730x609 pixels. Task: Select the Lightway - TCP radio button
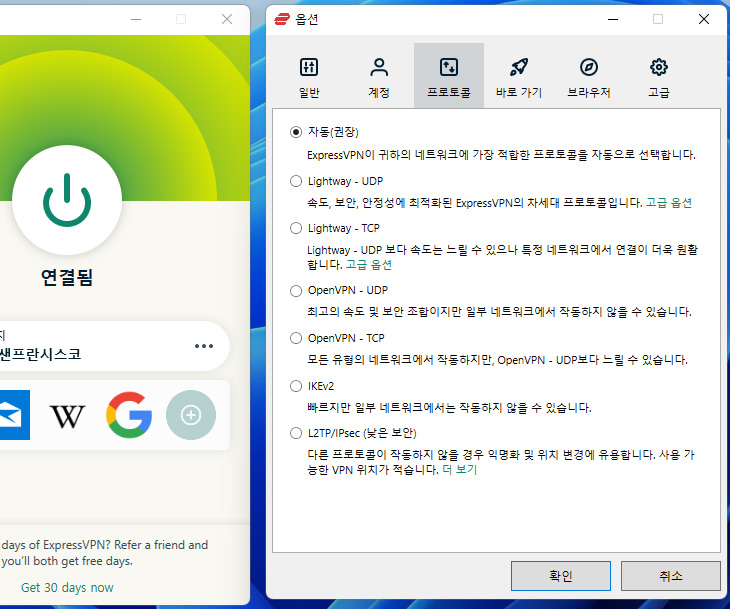pos(296,228)
